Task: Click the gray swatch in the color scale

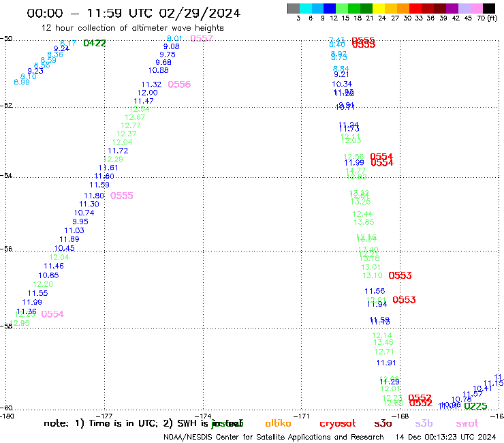Action: 294,8
